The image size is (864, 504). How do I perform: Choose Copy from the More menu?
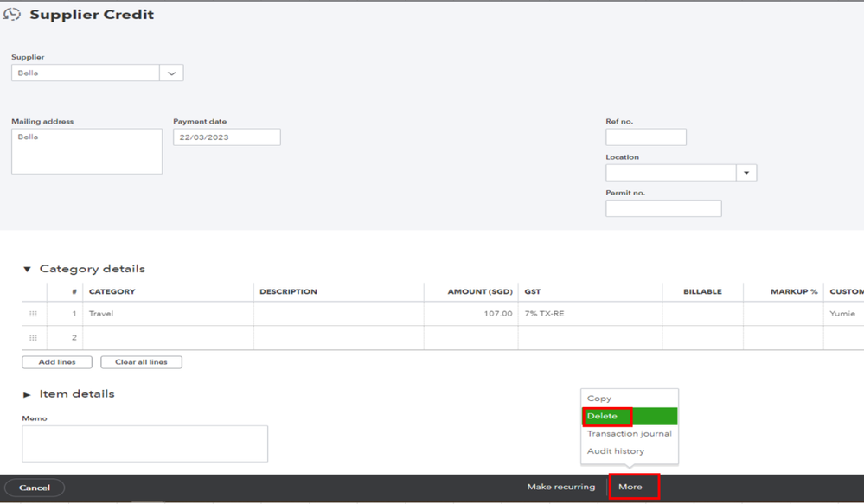[x=630, y=399]
